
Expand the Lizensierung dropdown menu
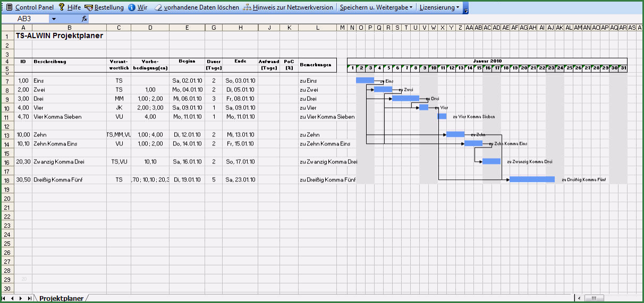click(439, 7)
